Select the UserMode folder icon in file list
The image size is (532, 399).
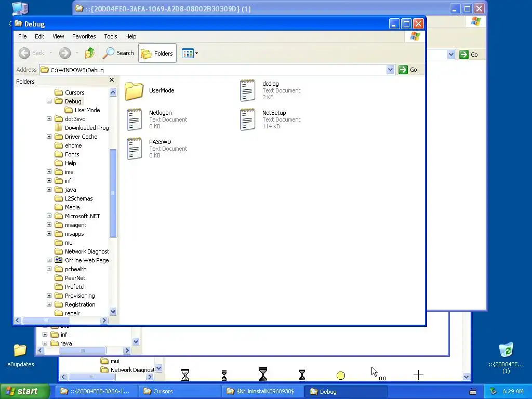coord(134,91)
